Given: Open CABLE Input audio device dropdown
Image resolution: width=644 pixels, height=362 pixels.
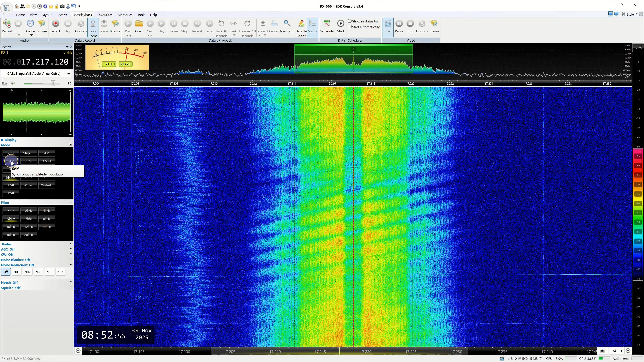Looking at the screenshot, I should pos(68,74).
